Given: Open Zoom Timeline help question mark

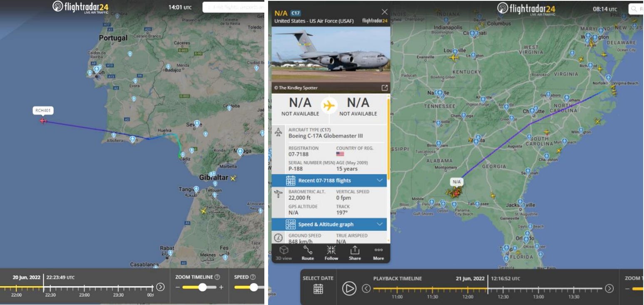Looking at the screenshot, I should pos(217,277).
